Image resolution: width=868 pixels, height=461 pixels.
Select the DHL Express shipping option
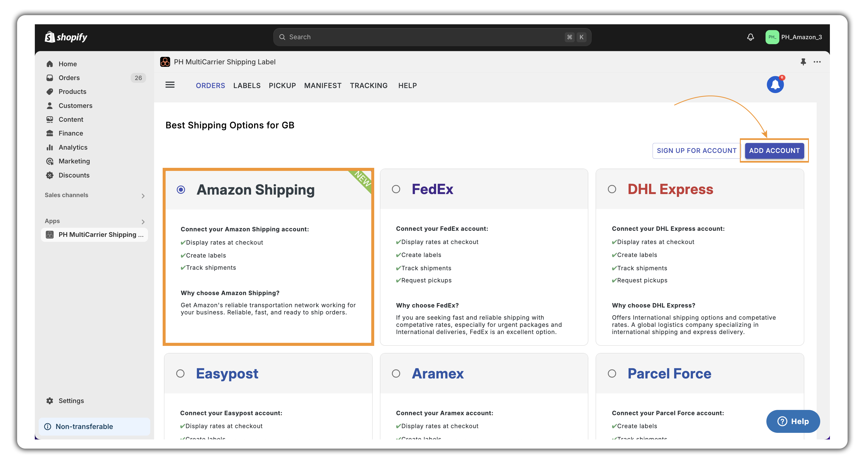point(612,190)
